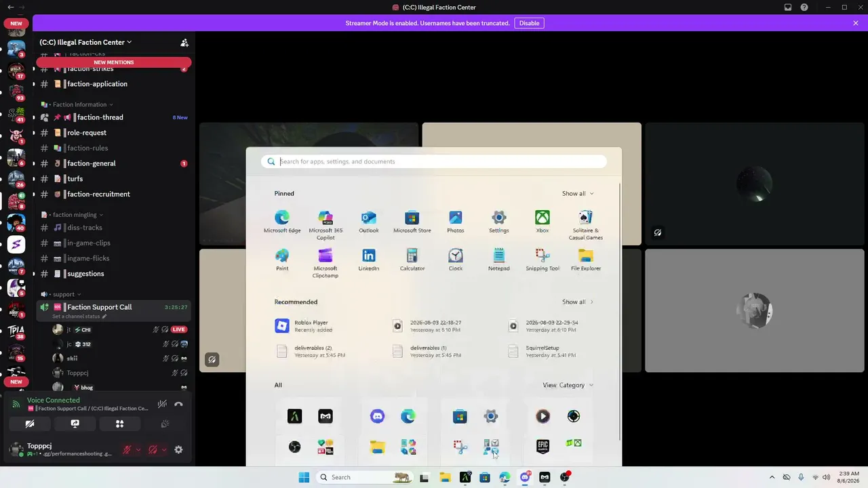Toggle microphone mute in Discord user panel
This screenshot has height=488, width=868.
[x=127, y=449]
